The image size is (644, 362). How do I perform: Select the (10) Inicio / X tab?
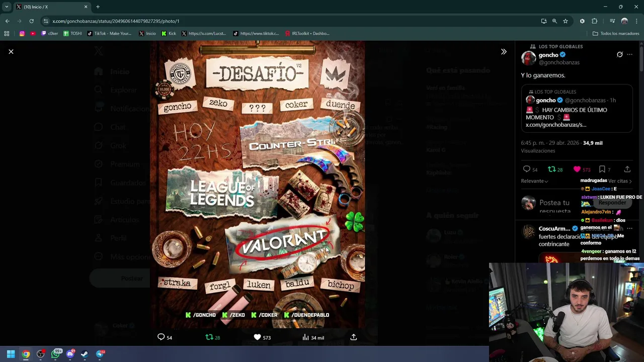pyautogui.click(x=51, y=7)
